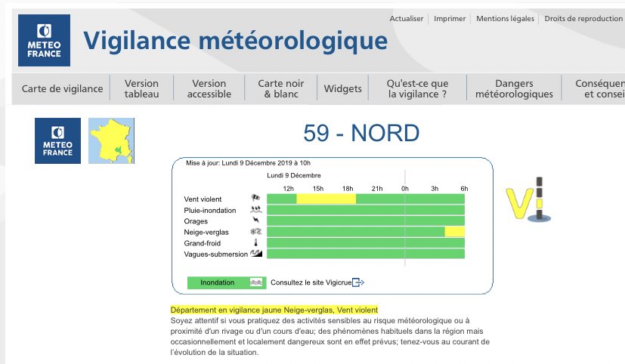Click the yellow Vi vigilance logo
The image size is (625, 364).
[528, 199]
